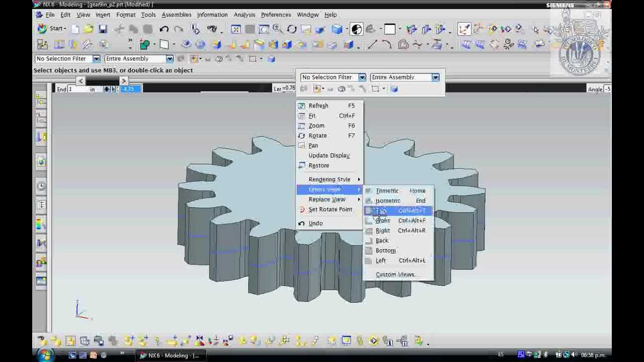644x362 pixels.
Task: Open the Assemblies menu
Action: 176,15
